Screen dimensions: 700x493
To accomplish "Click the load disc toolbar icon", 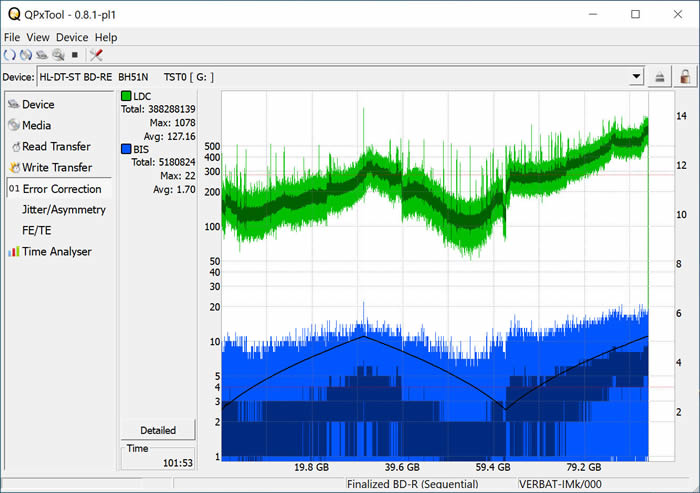I will click(42, 55).
